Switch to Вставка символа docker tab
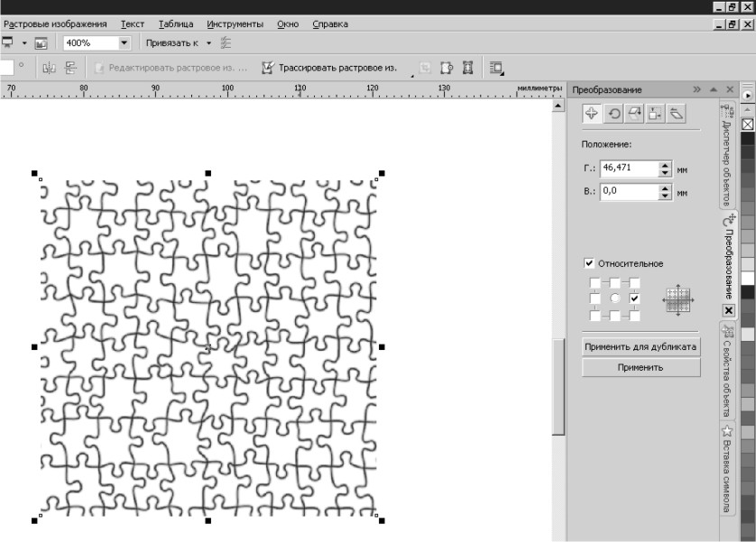The width and height of the screenshot is (756, 542). point(727,468)
